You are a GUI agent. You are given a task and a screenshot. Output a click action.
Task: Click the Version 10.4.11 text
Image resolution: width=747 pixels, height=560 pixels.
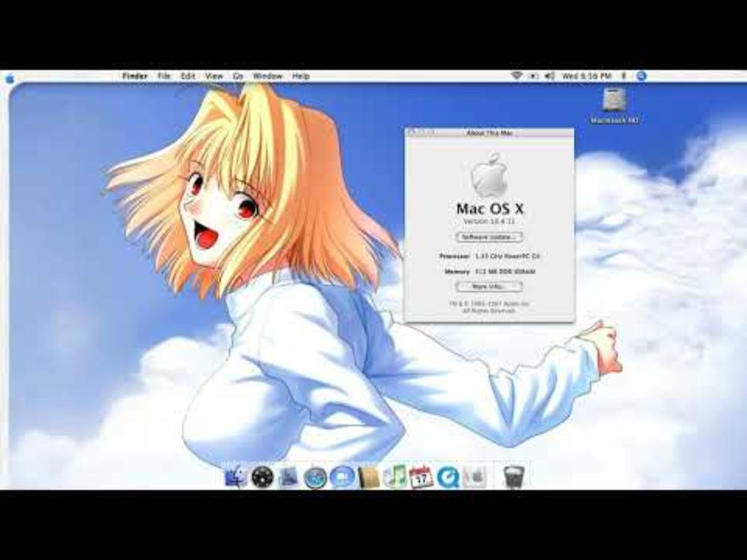[x=489, y=222]
